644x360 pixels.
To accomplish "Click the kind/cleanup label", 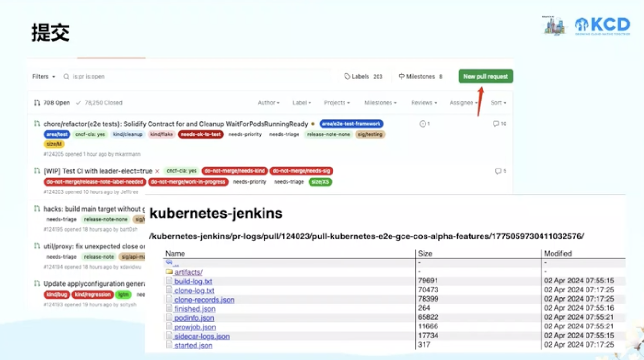I will tap(128, 135).
